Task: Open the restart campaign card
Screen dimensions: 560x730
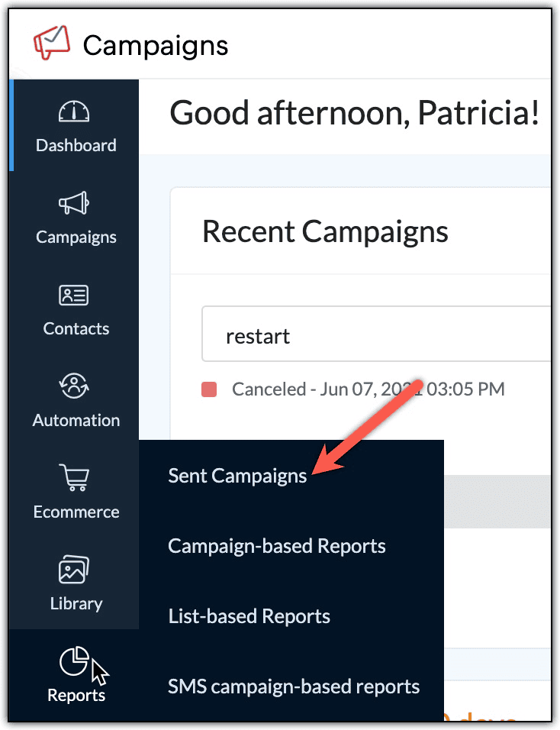Action: click(376, 334)
